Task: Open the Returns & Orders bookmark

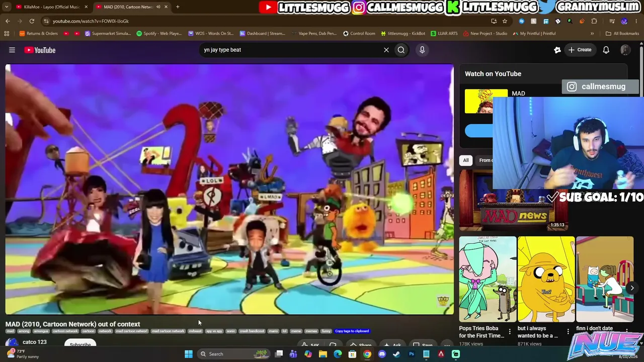Action: [x=39, y=34]
